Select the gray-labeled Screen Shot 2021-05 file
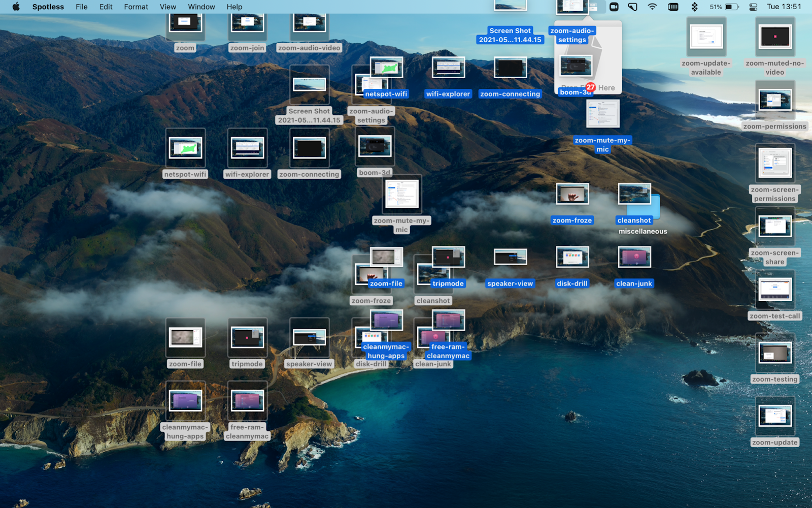812x508 pixels. [310, 85]
